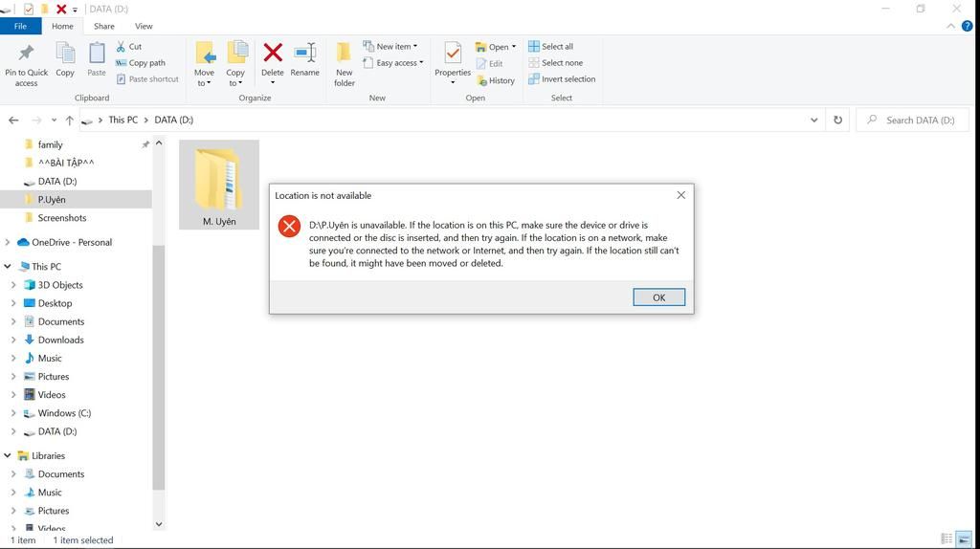
Task: Expand Downloads in the navigation tree
Action: tap(13, 340)
